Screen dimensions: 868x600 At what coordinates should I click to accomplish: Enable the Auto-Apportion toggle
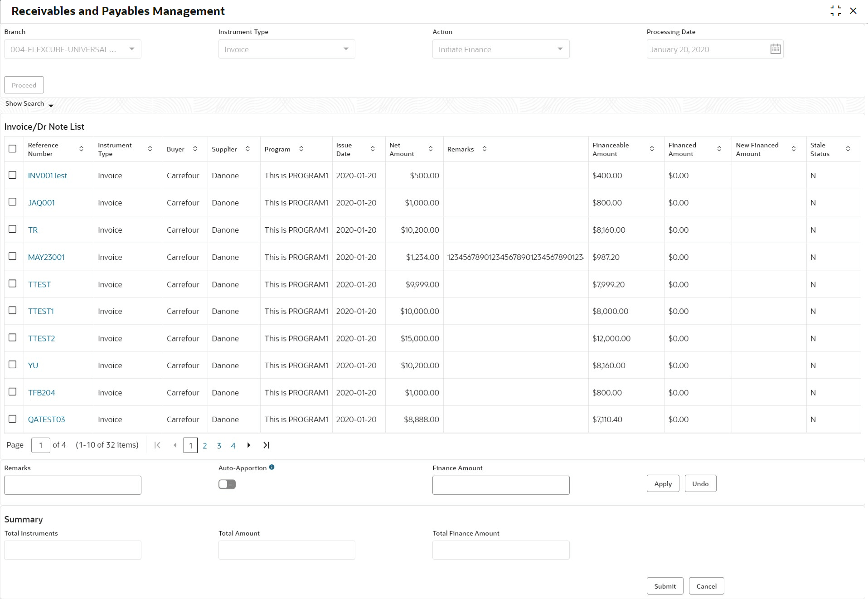pyautogui.click(x=227, y=484)
